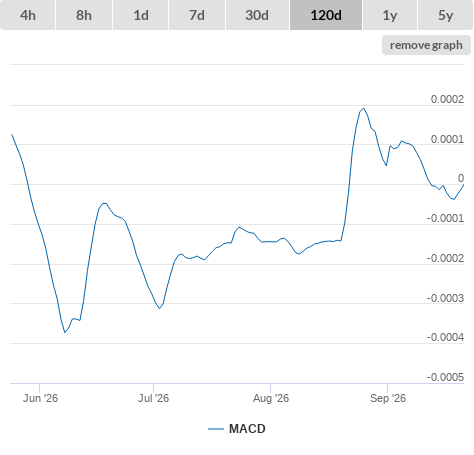This screenshot has width=474, height=455.
Task: Click the remove graph button
Action: (426, 45)
